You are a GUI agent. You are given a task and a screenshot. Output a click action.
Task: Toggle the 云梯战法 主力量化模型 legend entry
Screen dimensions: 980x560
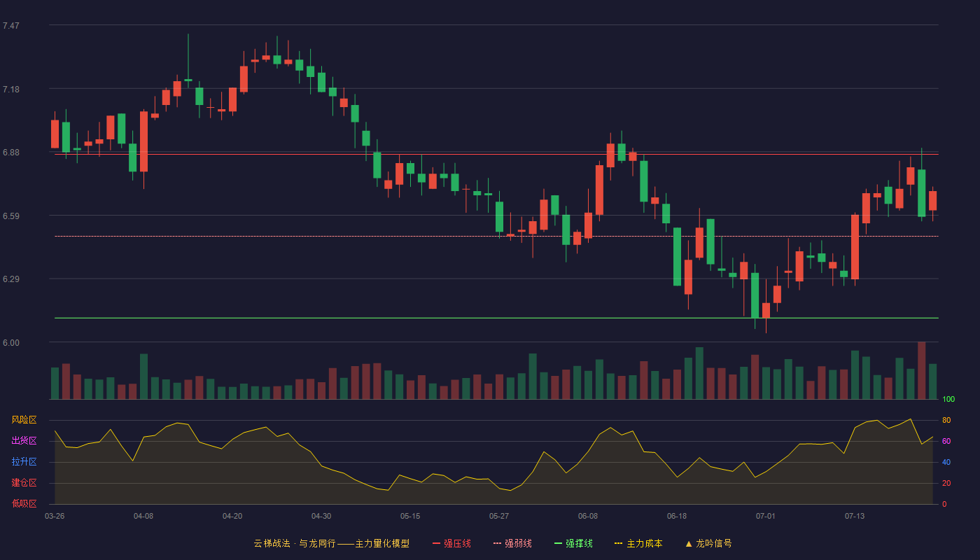[x=331, y=543]
